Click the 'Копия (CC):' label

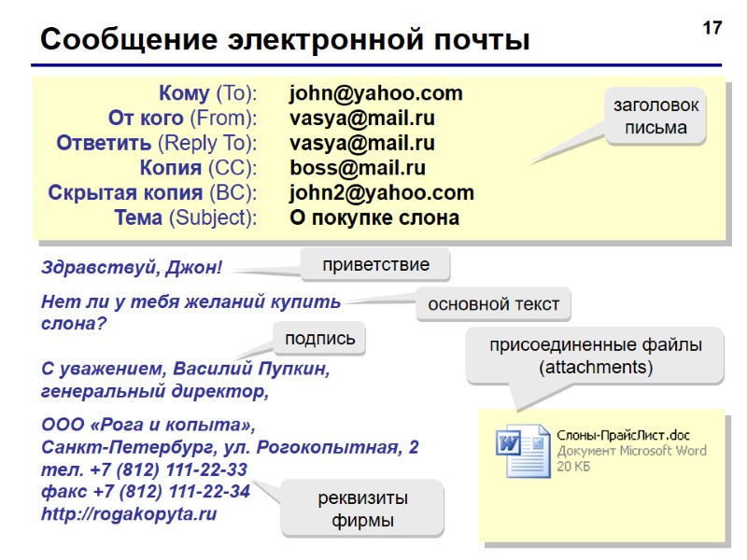(x=198, y=168)
